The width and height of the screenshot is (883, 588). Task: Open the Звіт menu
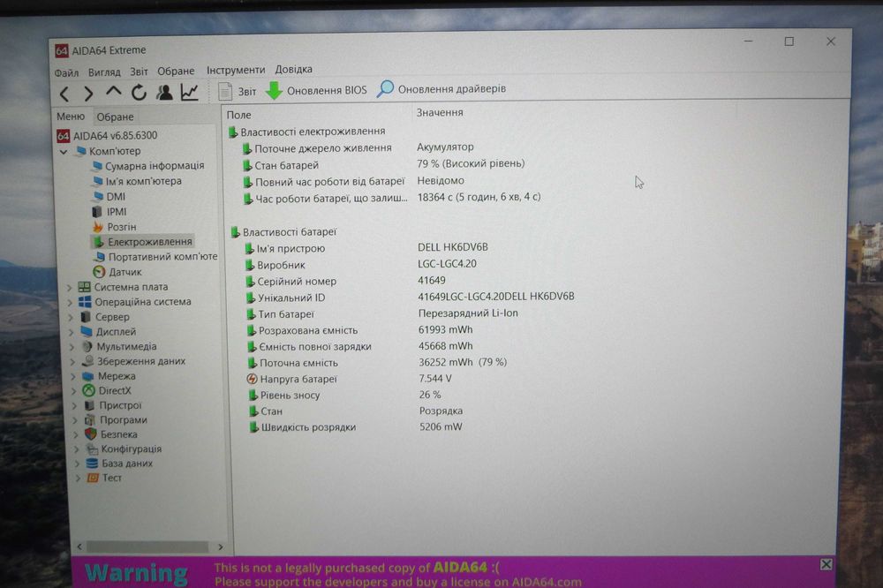click(140, 72)
